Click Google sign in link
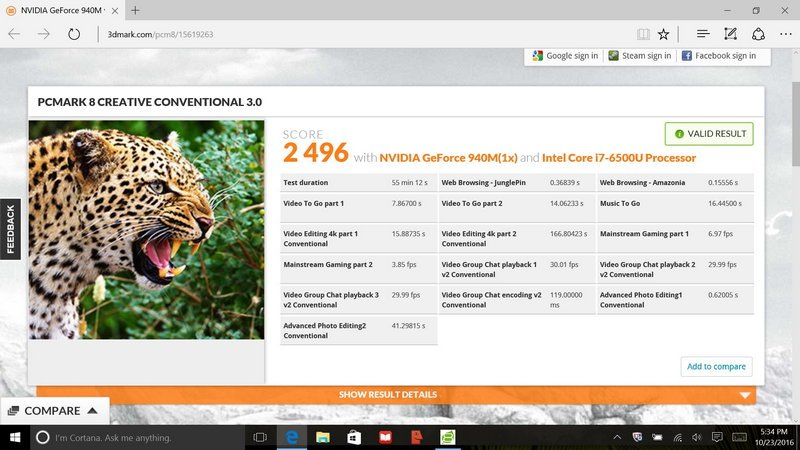800x450 pixels. [566, 56]
